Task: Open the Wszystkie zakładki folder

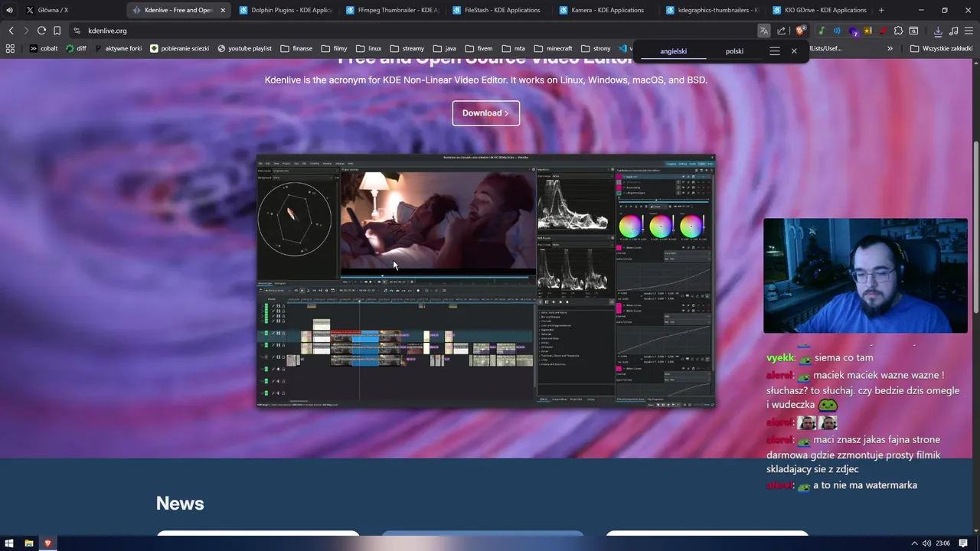Action: click(941, 48)
